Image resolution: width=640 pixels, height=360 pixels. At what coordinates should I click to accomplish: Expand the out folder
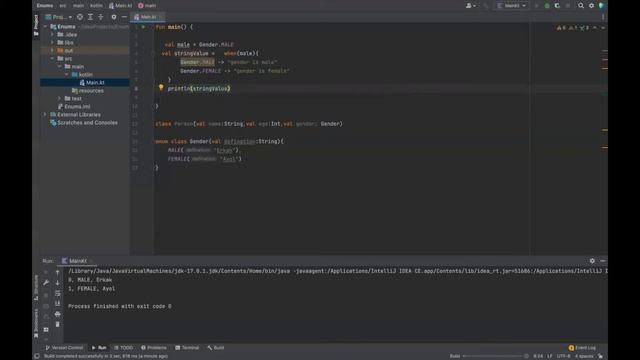[x=52, y=51]
